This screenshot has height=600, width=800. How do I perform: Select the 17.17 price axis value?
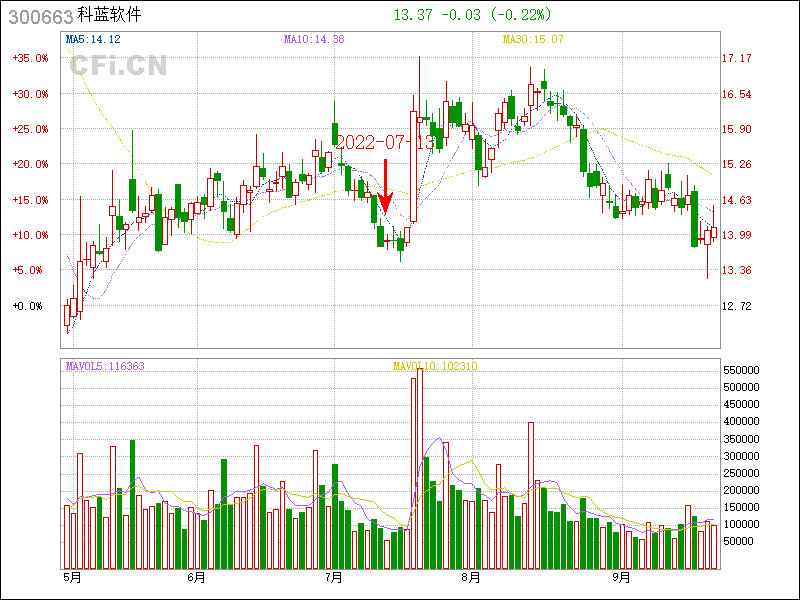[737, 58]
